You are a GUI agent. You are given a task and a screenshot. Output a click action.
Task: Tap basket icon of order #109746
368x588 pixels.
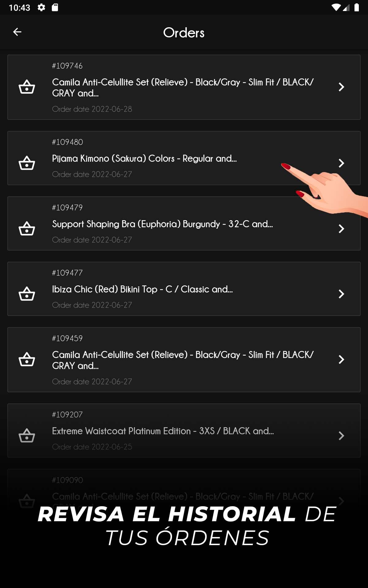[27, 87]
